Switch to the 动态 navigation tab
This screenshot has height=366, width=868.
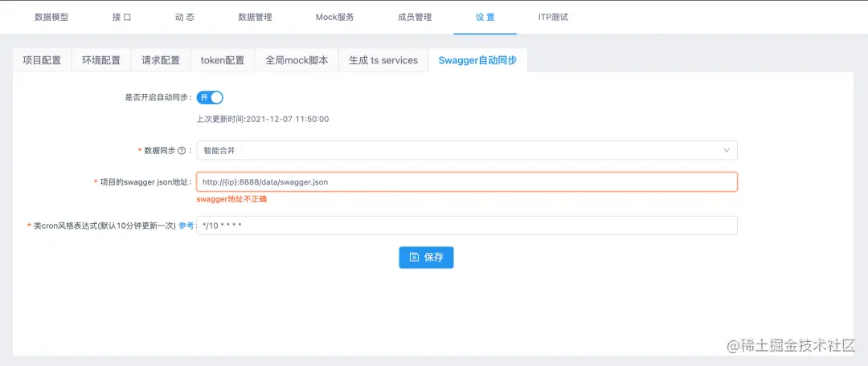[185, 17]
